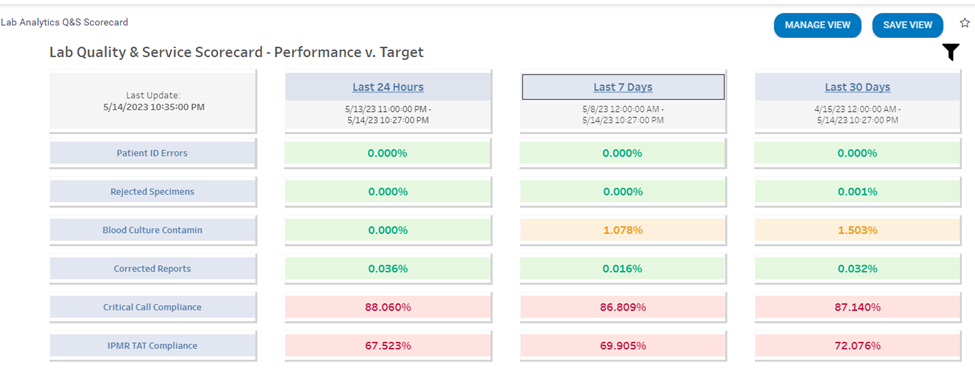Click the filter funnel icon
This screenshot has width=975, height=368.
point(951,53)
